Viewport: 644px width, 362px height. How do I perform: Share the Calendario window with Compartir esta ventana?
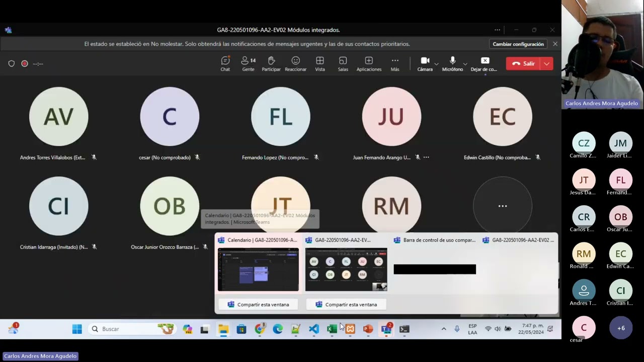(x=259, y=305)
